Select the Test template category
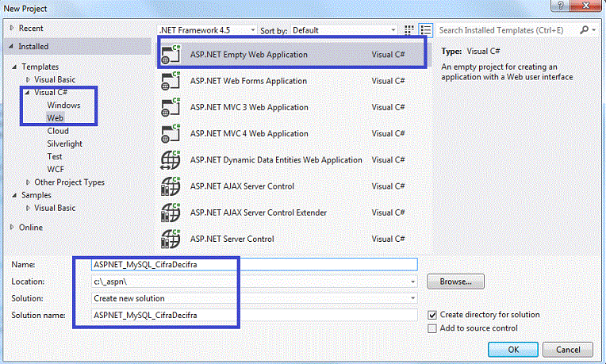The width and height of the screenshot is (606, 364). [x=55, y=156]
